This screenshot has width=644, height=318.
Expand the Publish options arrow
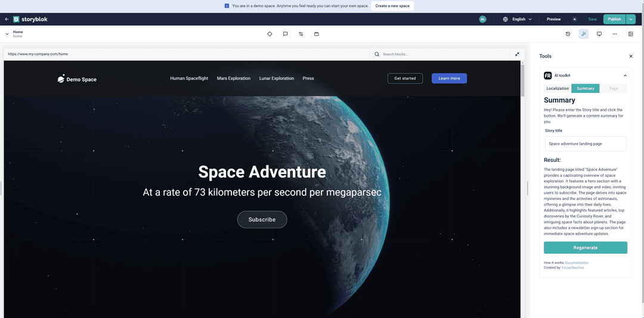(631, 19)
